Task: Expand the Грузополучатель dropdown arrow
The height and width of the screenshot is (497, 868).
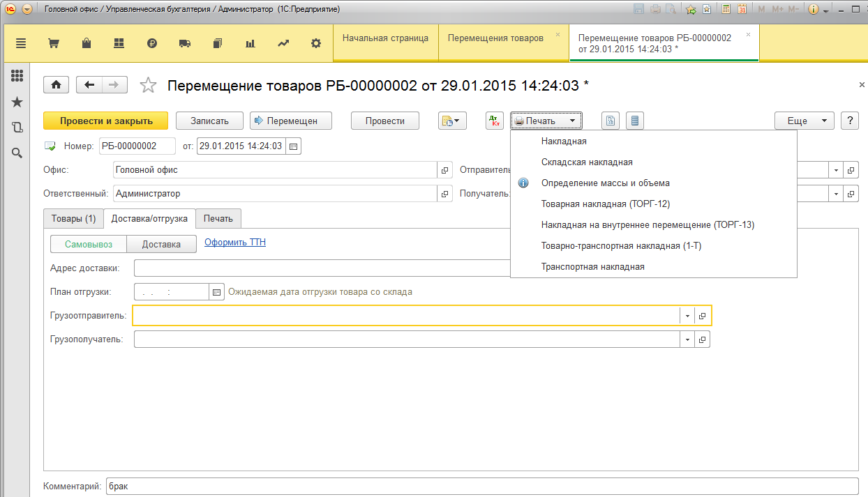Action: [687, 339]
